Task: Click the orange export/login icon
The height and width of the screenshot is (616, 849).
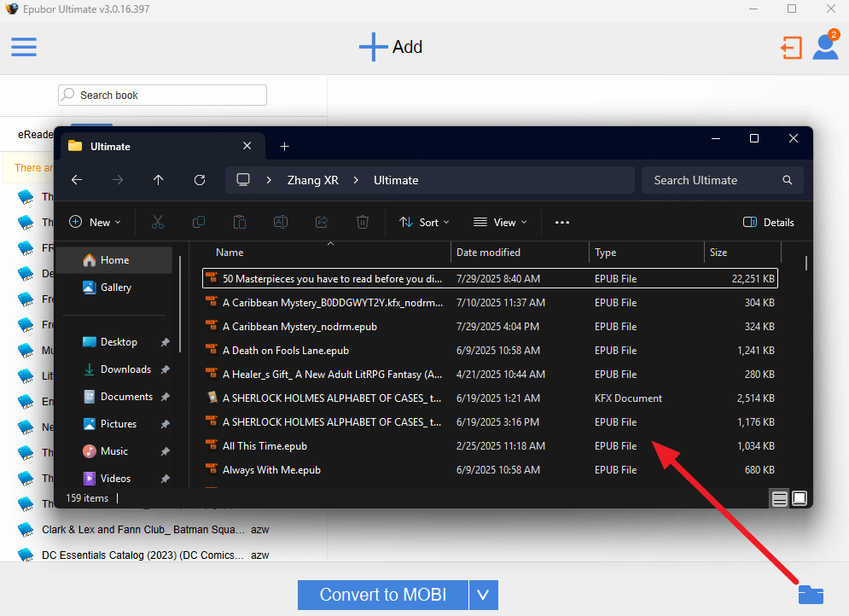Action: tap(792, 48)
